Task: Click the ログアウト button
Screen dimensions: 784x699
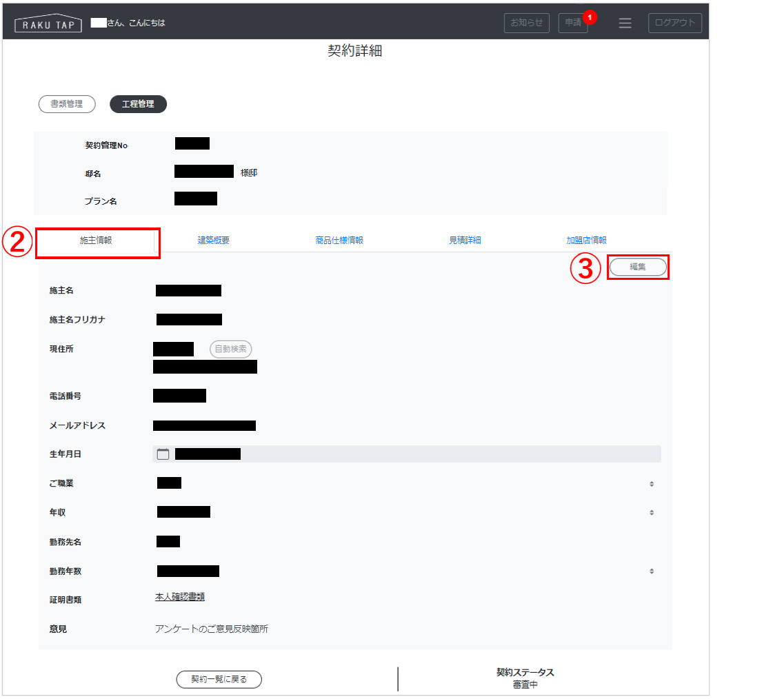Action: pos(674,23)
